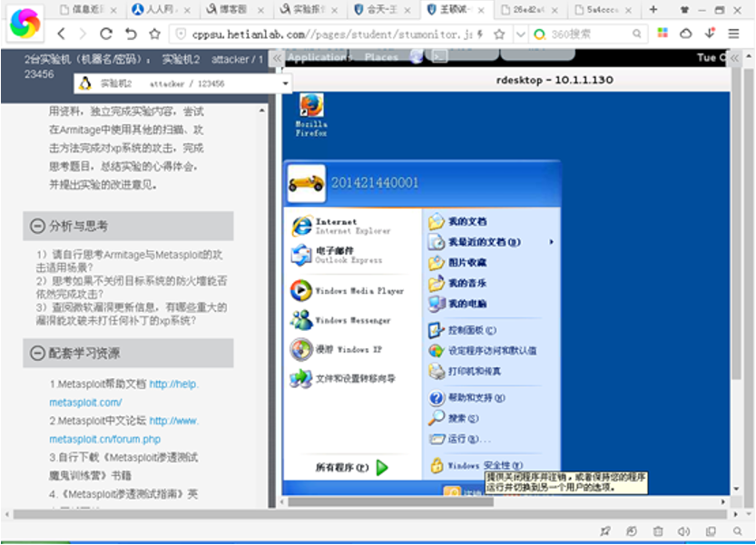Image resolution: width=756 pixels, height=545 pixels.
Task: Open Places menu in remote Linux panel
Action: click(x=381, y=57)
